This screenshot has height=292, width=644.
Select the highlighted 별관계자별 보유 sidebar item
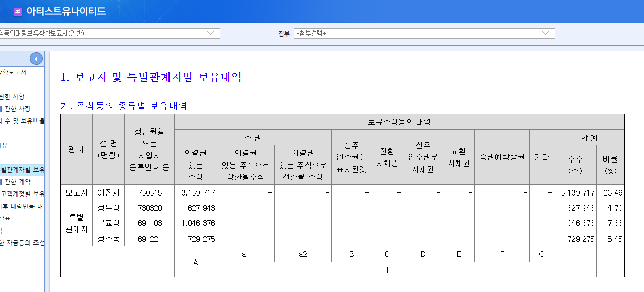(x=22, y=170)
